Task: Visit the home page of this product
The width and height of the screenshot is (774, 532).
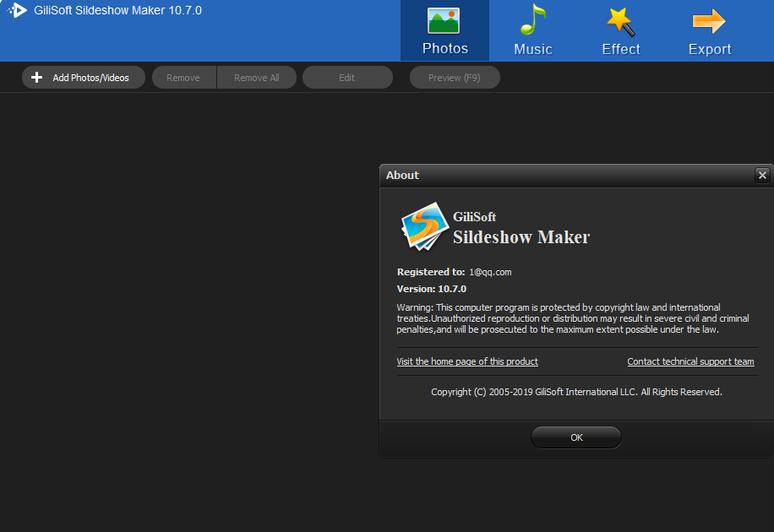Action: click(467, 361)
